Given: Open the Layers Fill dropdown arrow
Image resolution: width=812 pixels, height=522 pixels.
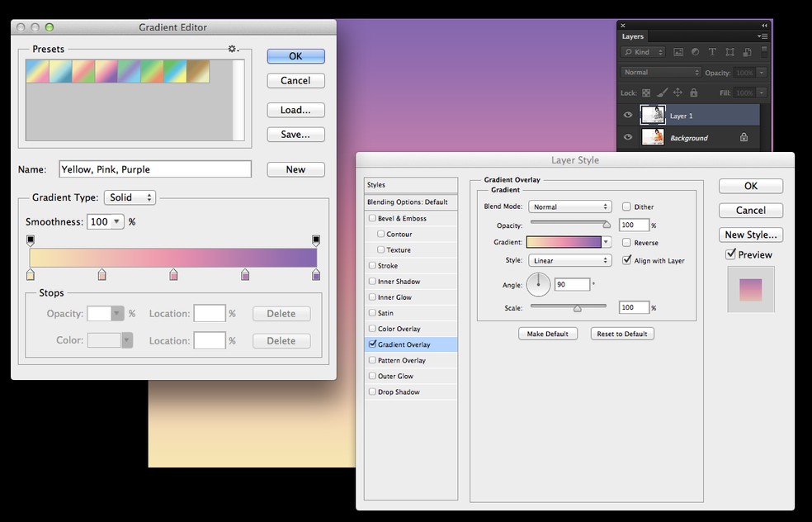Looking at the screenshot, I should (761, 93).
